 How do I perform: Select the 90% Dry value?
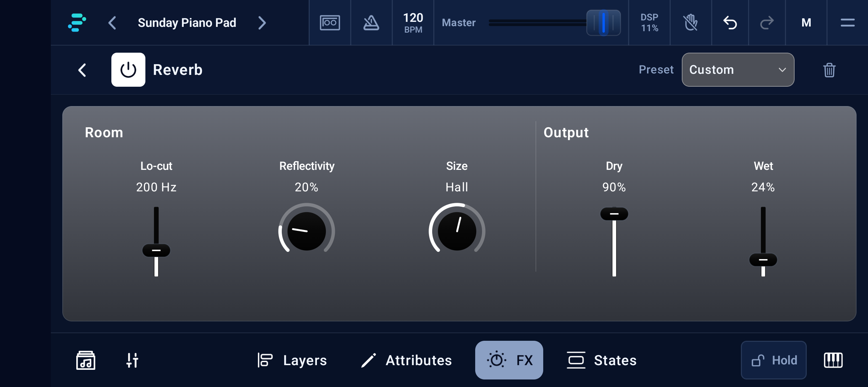click(614, 187)
